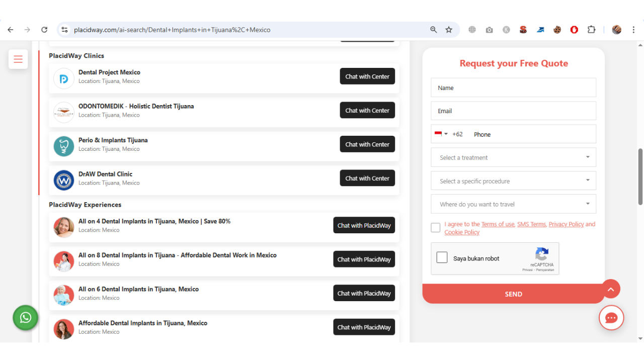
Task: Click inside the Name input field
Action: pyautogui.click(x=513, y=87)
